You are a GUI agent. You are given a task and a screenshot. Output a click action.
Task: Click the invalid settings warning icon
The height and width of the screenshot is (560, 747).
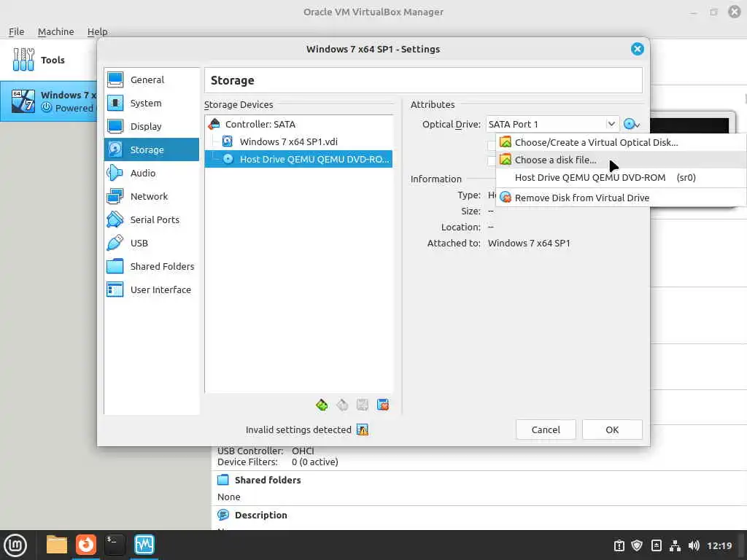[363, 429]
